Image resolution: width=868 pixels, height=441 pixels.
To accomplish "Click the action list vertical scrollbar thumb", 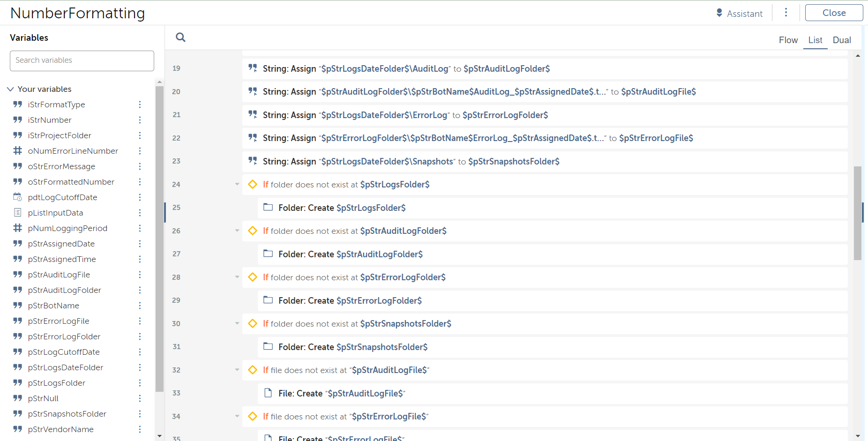I will (x=857, y=213).
